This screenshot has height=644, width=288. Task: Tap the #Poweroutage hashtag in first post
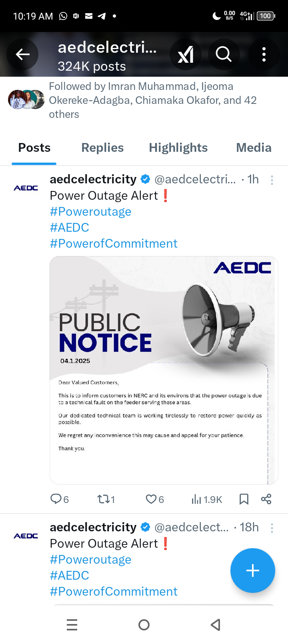coord(90,212)
